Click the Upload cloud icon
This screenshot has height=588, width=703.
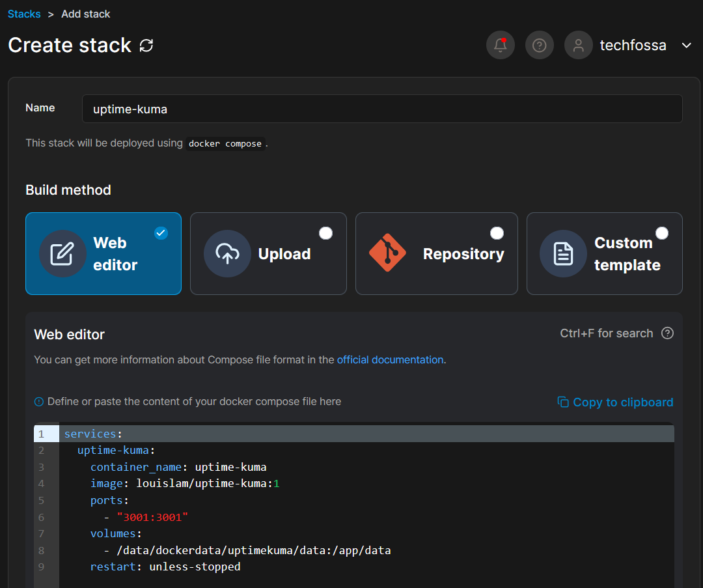click(x=227, y=254)
